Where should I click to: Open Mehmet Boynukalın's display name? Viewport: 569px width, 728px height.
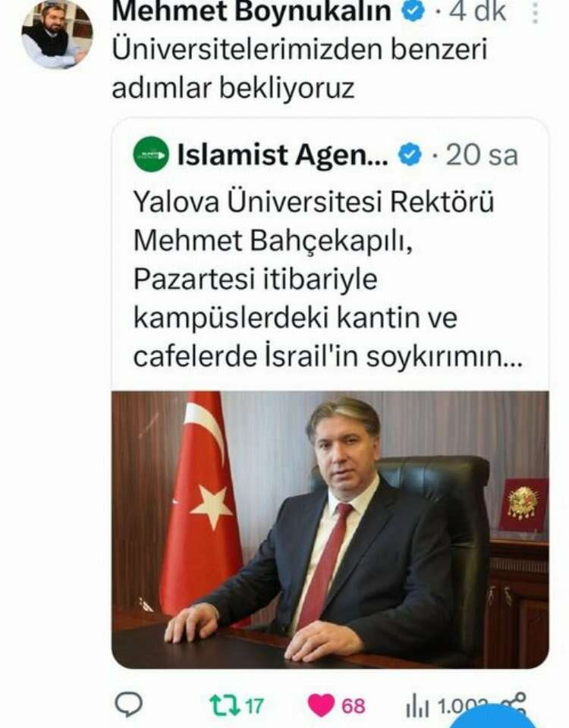click(251, 11)
